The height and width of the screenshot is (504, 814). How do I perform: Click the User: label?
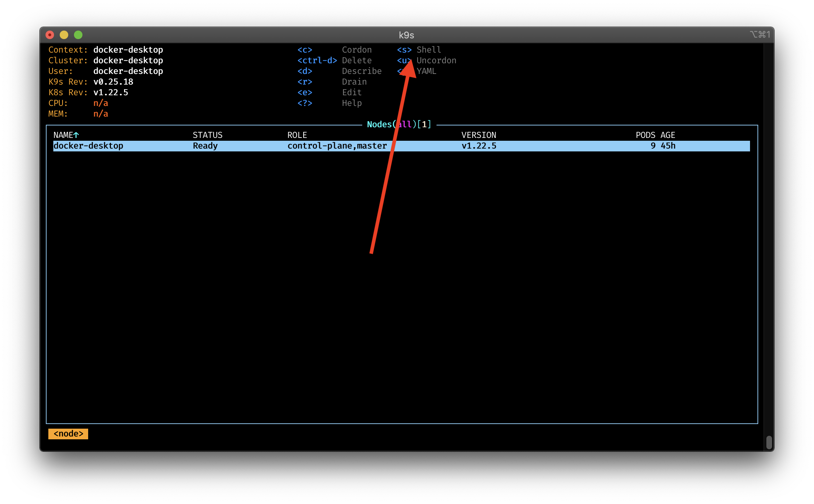pos(60,71)
